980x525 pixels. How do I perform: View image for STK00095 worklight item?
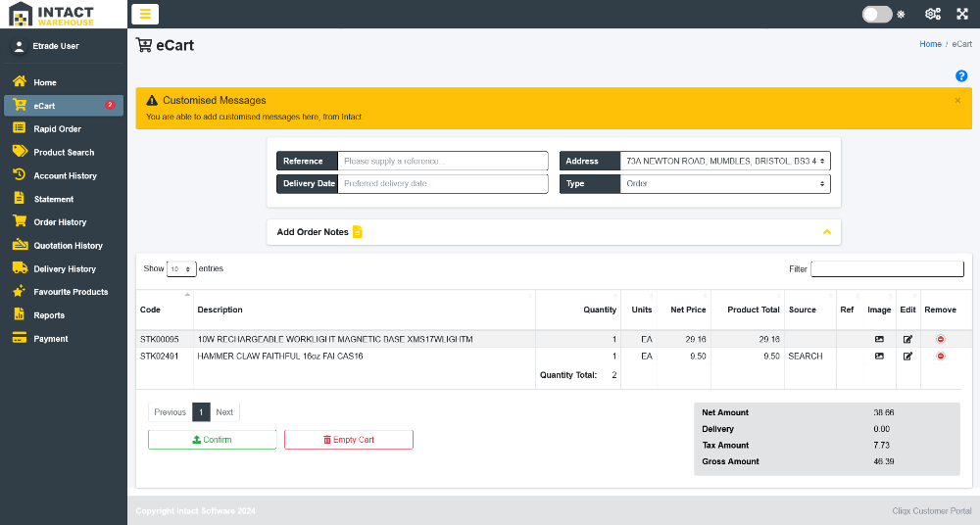point(879,339)
